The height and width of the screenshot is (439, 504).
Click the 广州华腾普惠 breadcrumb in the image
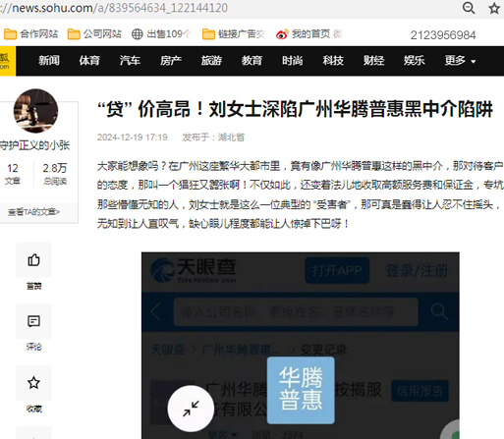coord(242,350)
